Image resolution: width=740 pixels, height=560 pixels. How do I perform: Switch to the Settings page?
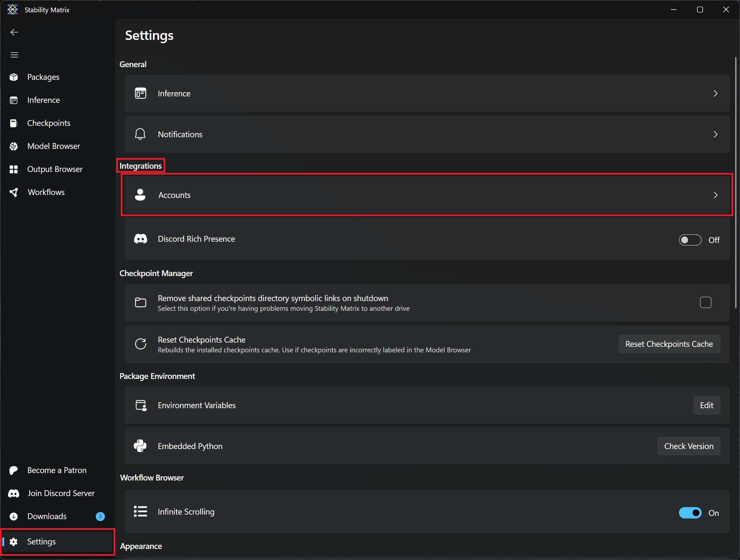(x=41, y=541)
